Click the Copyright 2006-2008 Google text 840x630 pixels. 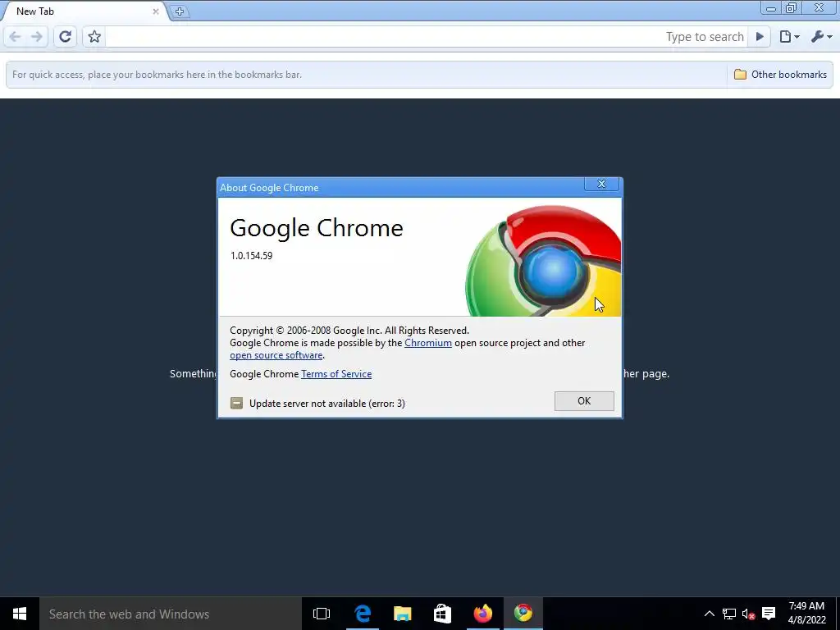[349, 331]
